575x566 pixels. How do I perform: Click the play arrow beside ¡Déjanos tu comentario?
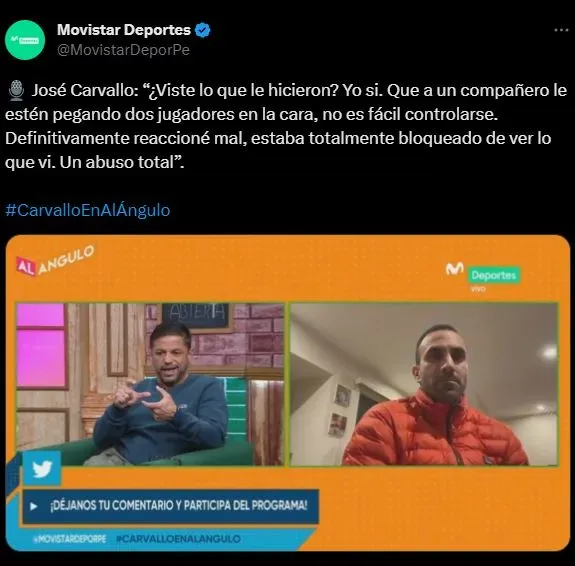pyautogui.click(x=33, y=507)
